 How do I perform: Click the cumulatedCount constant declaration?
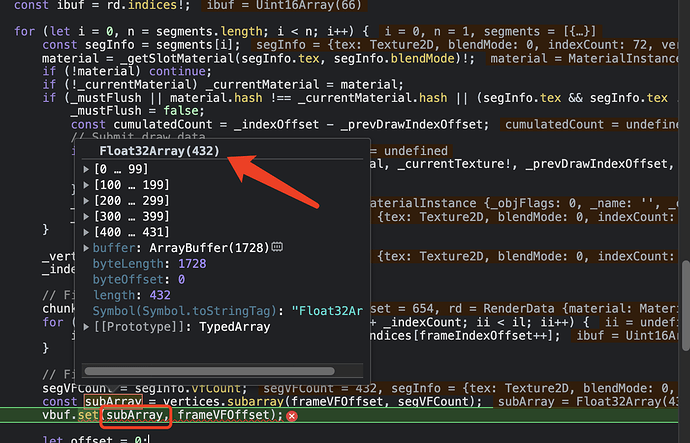[x=163, y=124]
